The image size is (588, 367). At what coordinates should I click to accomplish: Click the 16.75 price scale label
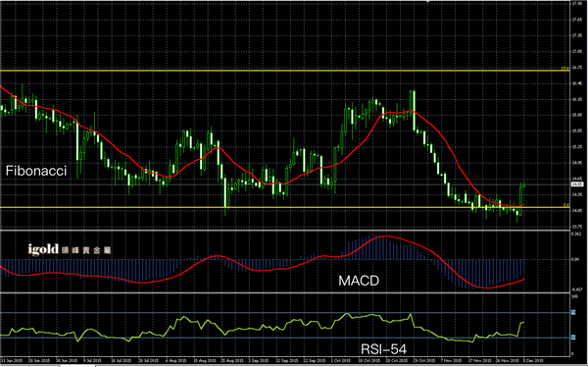576,68
